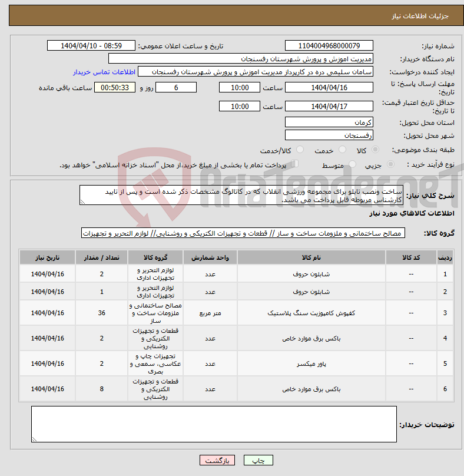The height and width of the screenshot is (476, 464).
Task: Click کفپوش کامپوزیت سنگ پلاستیک item name
Action: pos(311,313)
